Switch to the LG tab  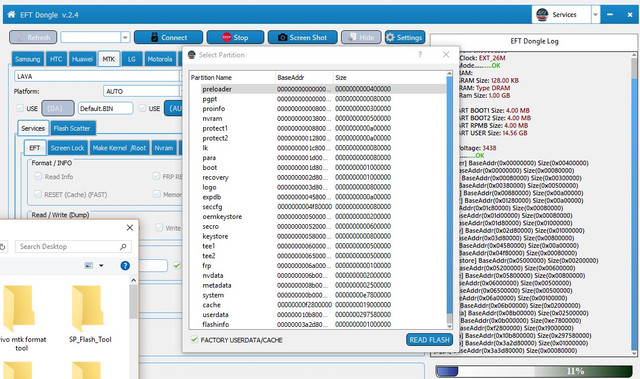pyautogui.click(x=131, y=59)
